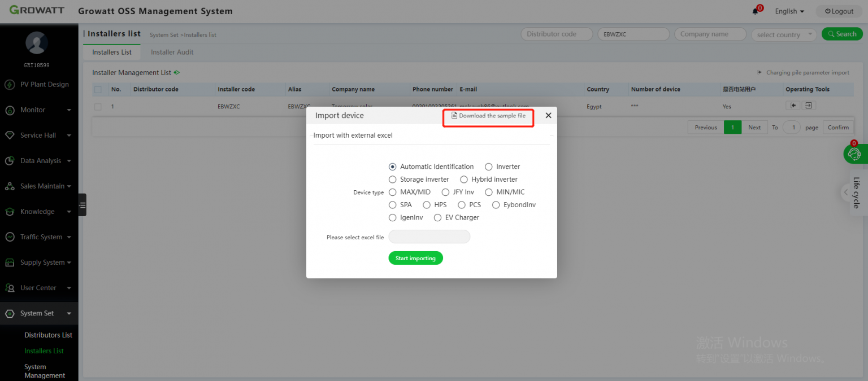The width and height of the screenshot is (868, 381).
Task: Open Distributors List in the sidebar
Action: tap(48, 335)
